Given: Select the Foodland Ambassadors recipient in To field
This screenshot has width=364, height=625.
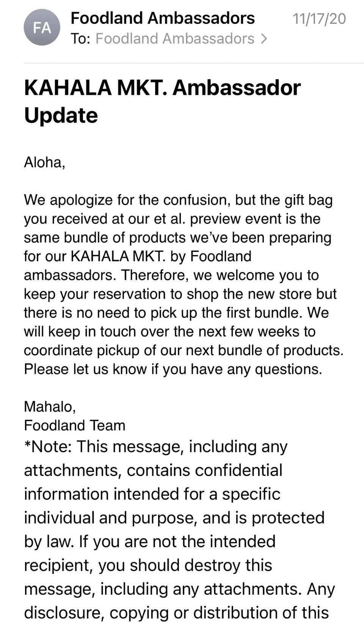Looking at the screenshot, I should coord(175,39).
